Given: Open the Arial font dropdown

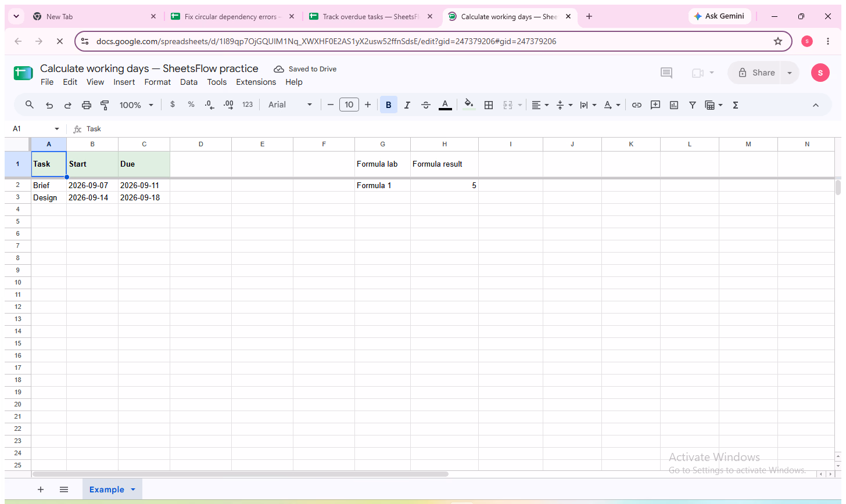Looking at the screenshot, I should (x=290, y=105).
